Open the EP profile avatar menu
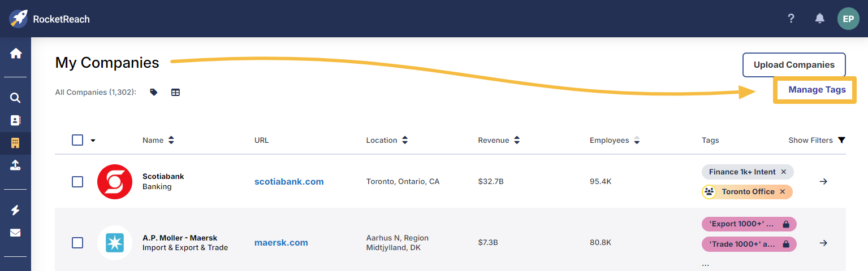The image size is (868, 271). click(x=848, y=19)
